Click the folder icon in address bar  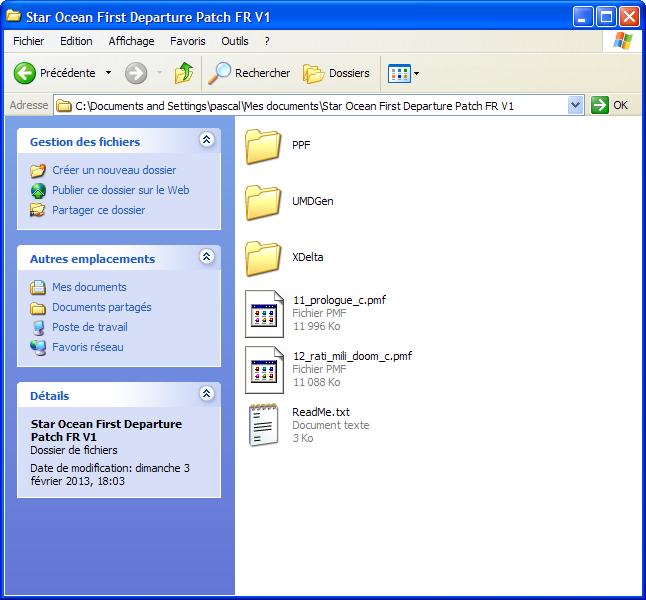64,106
